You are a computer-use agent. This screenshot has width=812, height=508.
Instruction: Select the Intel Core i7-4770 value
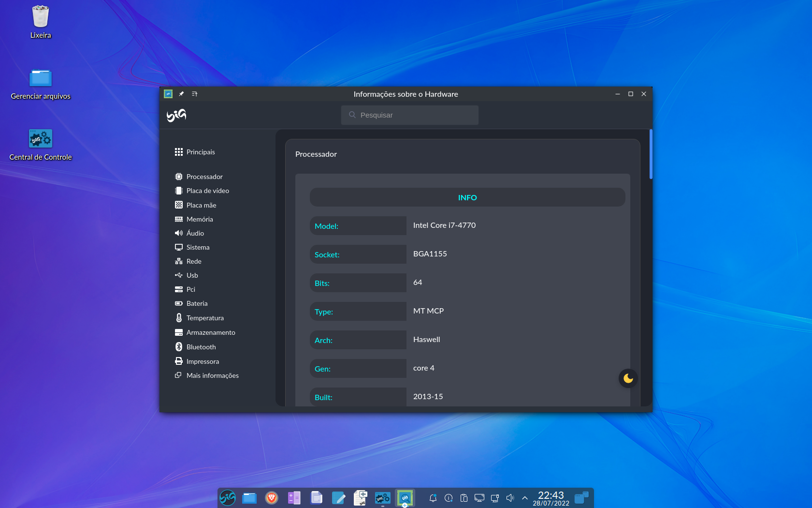tap(445, 225)
